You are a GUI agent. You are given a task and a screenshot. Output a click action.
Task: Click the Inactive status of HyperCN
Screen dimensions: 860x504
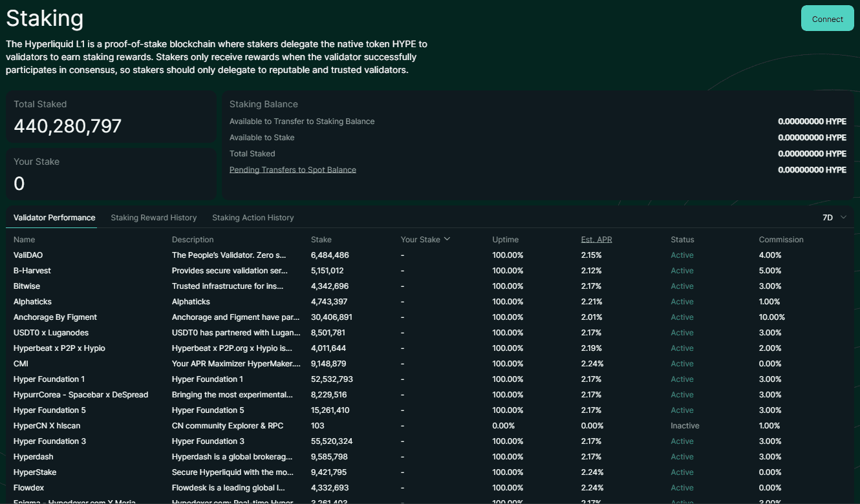tap(685, 426)
